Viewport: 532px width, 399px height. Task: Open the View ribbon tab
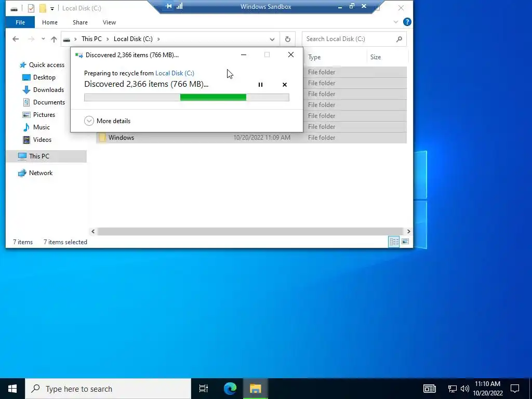[109, 22]
